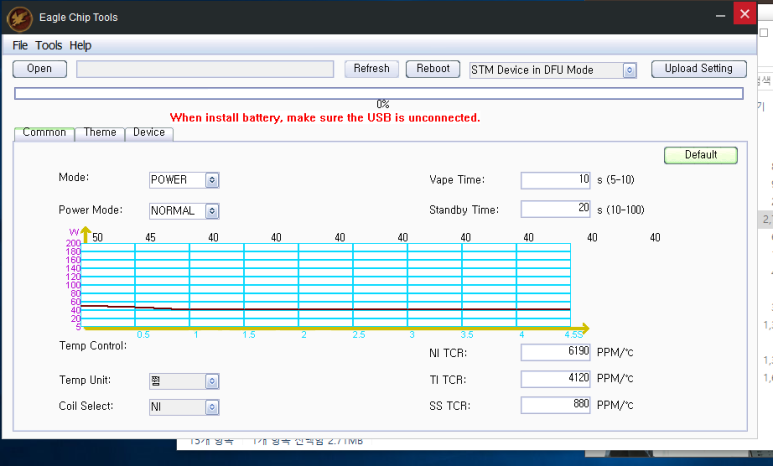Image resolution: width=773 pixels, height=466 pixels.
Task: Switch to the Common tab
Action: pos(44,133)
